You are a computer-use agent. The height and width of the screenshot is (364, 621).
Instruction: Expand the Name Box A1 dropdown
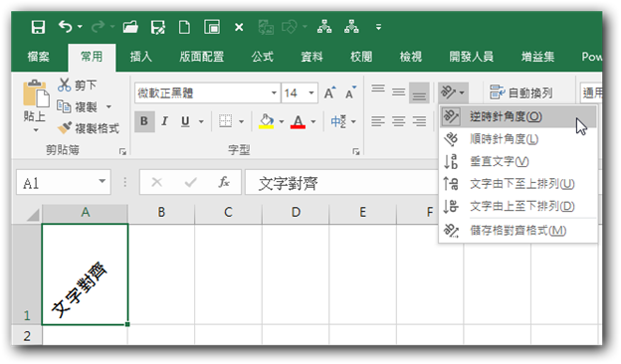tap(103, 182)
